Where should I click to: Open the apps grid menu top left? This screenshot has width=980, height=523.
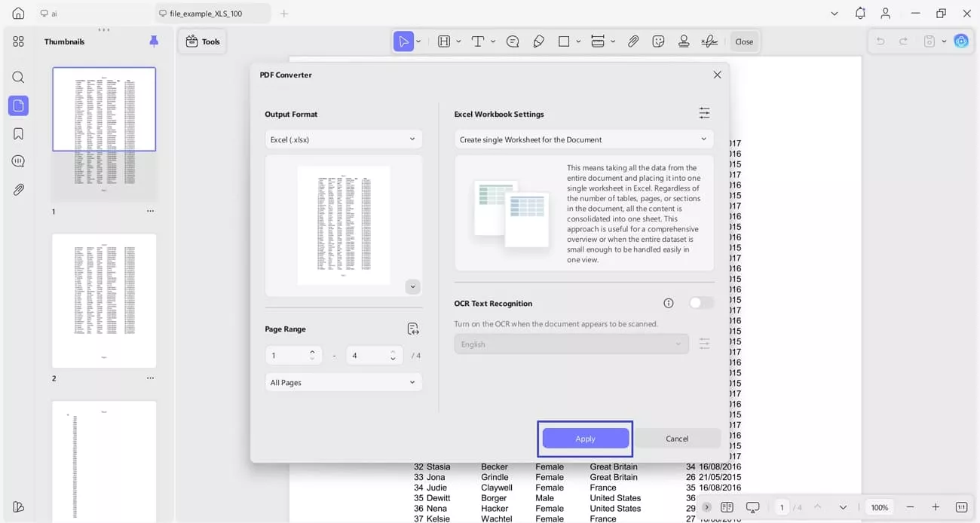click(18, 41)
